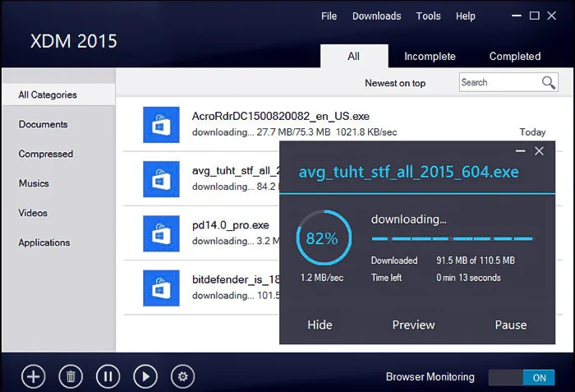Switch to the Incomplete tab
The height and width of the screenshot is (392, 575).
point(430,56)
